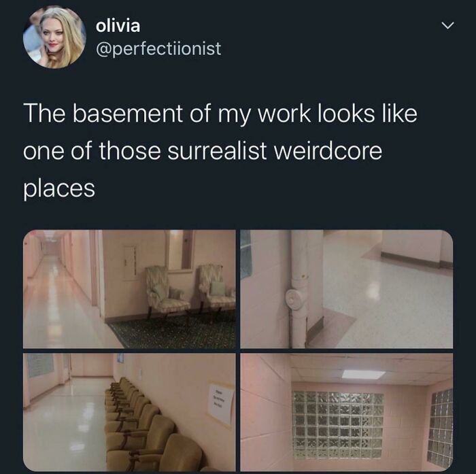Click the paper sign on pink wall

click(221, 403)
